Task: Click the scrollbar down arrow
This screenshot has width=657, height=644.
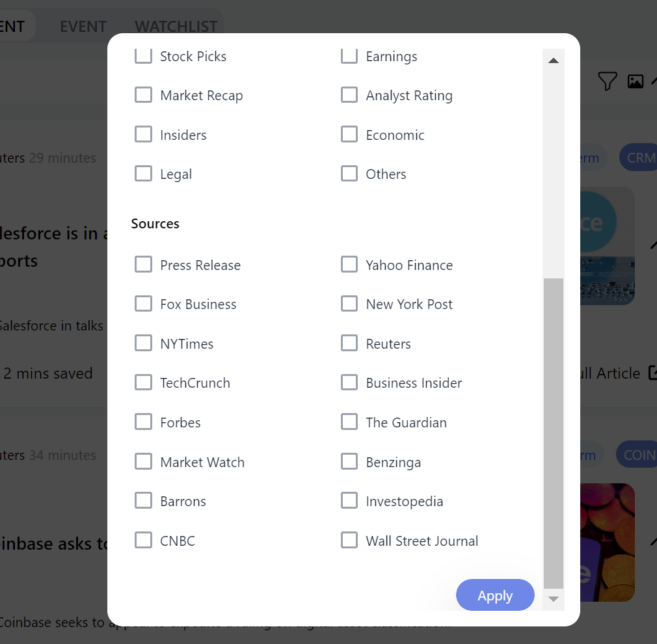Action: pyautogui.click(x=554, y=599)
